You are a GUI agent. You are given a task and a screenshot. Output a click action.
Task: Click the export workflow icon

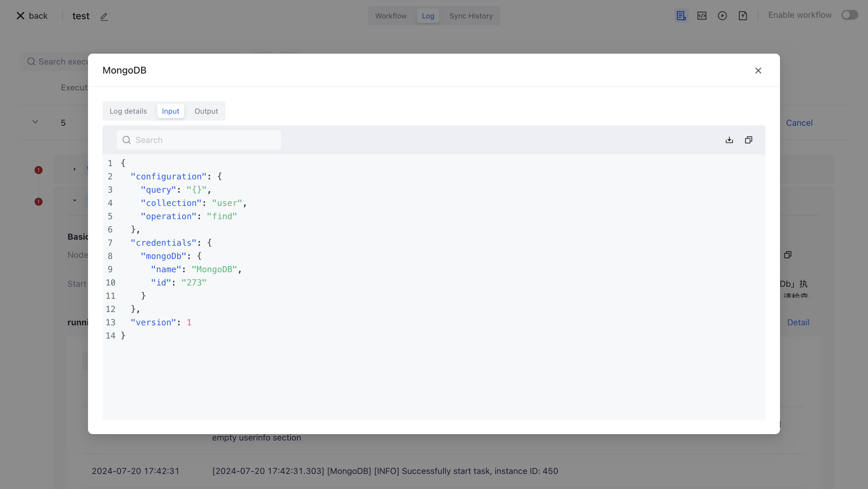(743, 16)
